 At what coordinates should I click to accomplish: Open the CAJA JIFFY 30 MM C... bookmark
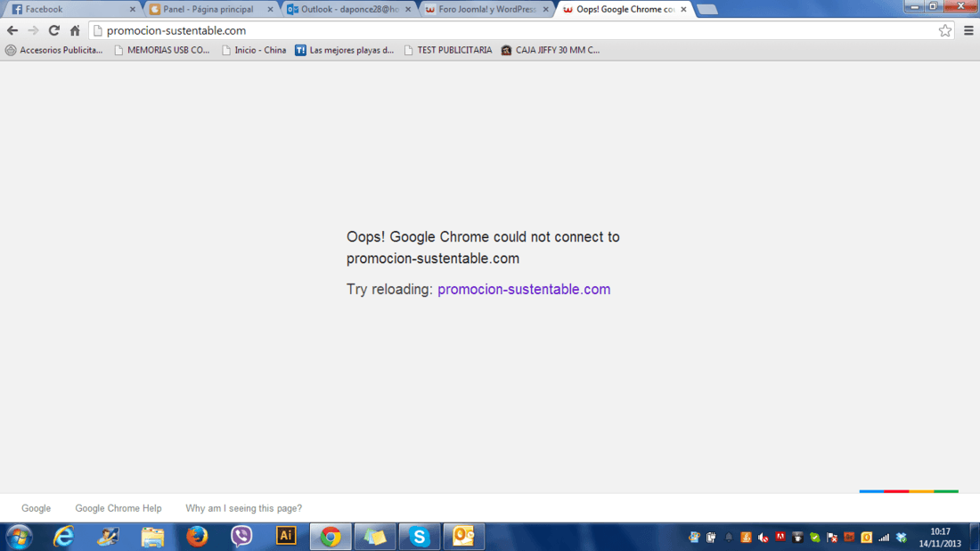(551, 50)
